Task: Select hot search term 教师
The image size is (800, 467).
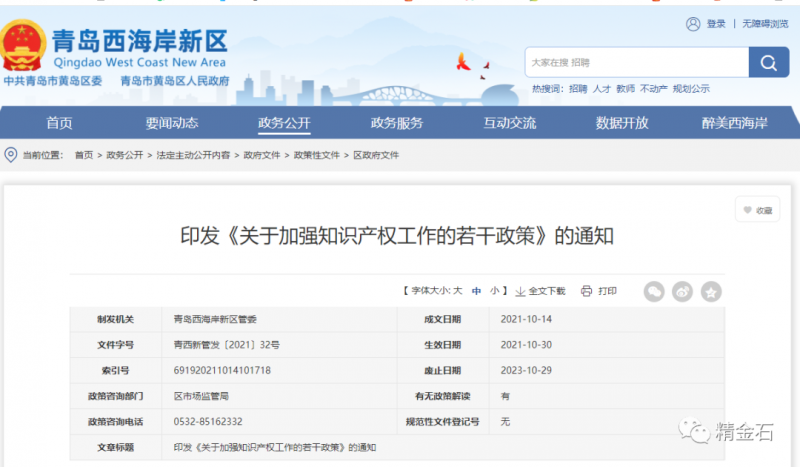Action: coord(626,89)
